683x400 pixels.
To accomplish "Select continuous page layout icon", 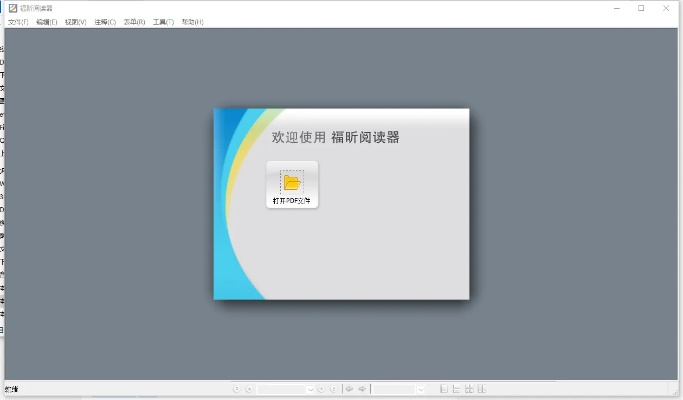I will [456, 389].
